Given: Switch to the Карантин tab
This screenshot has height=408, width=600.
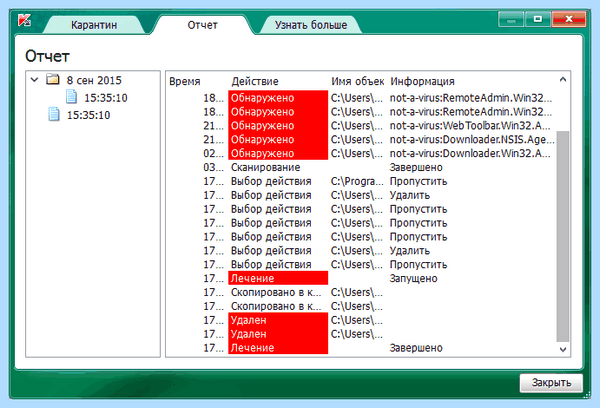Looking at the screenshot, I should [x=94, y=25].
